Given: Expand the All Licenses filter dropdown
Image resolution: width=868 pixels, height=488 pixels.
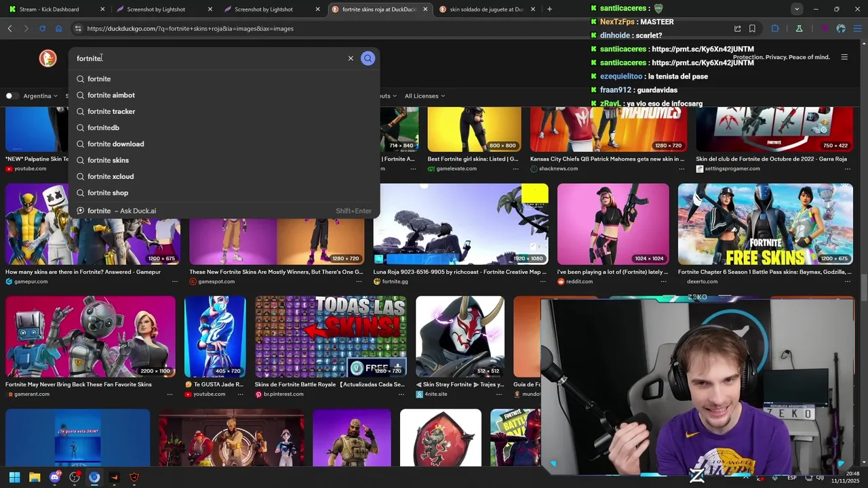Looking at the screenshot, I should (425, 96).
